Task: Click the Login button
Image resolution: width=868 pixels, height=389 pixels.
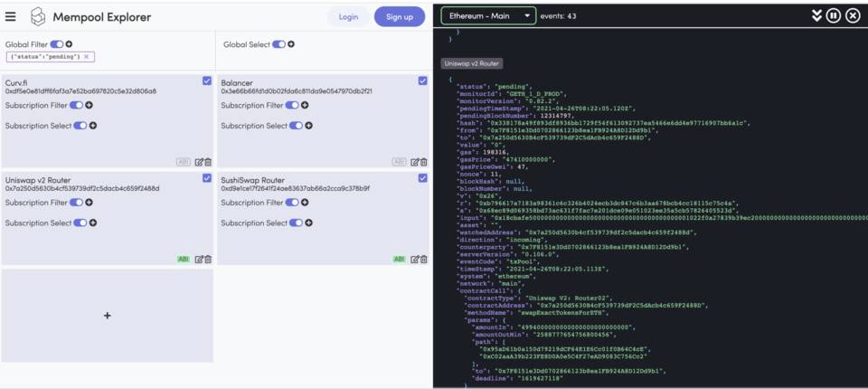Action: pos(348,16)
